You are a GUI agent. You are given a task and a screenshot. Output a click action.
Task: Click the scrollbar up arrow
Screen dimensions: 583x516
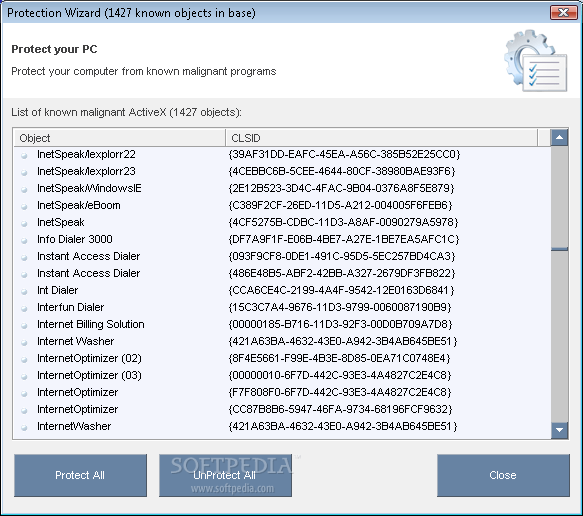pos(559,138)
